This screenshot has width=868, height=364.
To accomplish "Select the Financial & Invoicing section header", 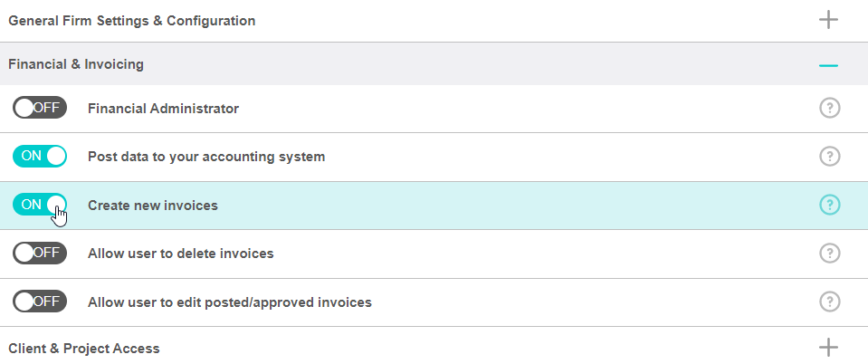I will tap(76, 64).
